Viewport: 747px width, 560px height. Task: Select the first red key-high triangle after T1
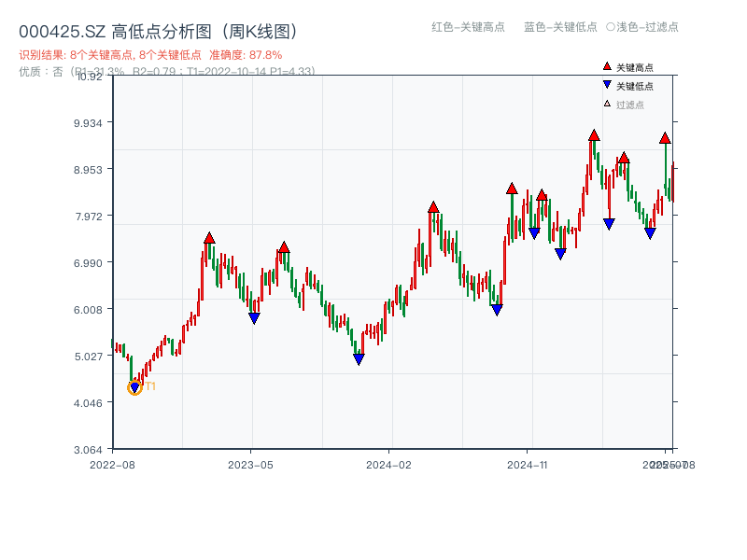[209, 238]
